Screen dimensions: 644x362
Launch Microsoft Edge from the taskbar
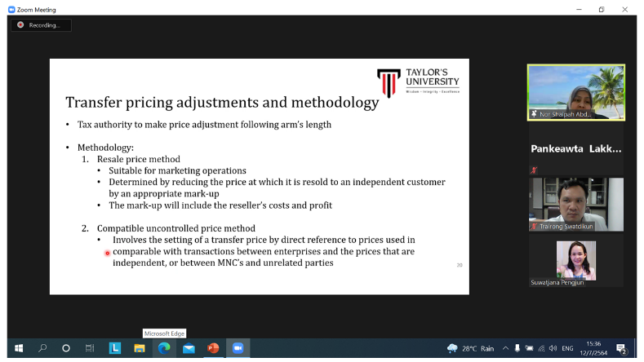(164, 348)
